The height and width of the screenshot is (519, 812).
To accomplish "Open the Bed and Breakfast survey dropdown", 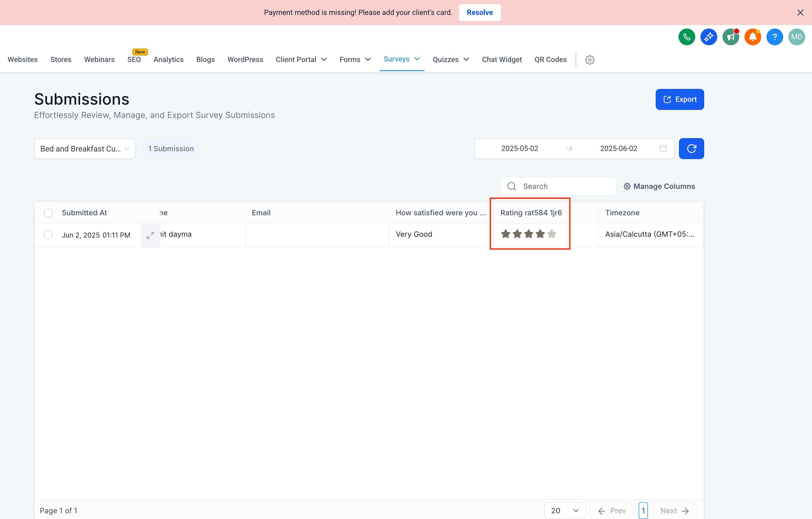I will click(85, 149).
